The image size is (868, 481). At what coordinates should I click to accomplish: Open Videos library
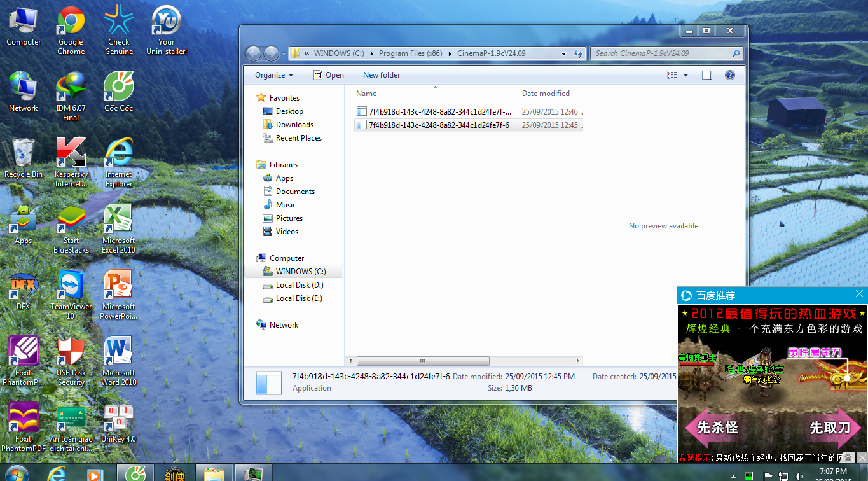[x=287, y=232]
